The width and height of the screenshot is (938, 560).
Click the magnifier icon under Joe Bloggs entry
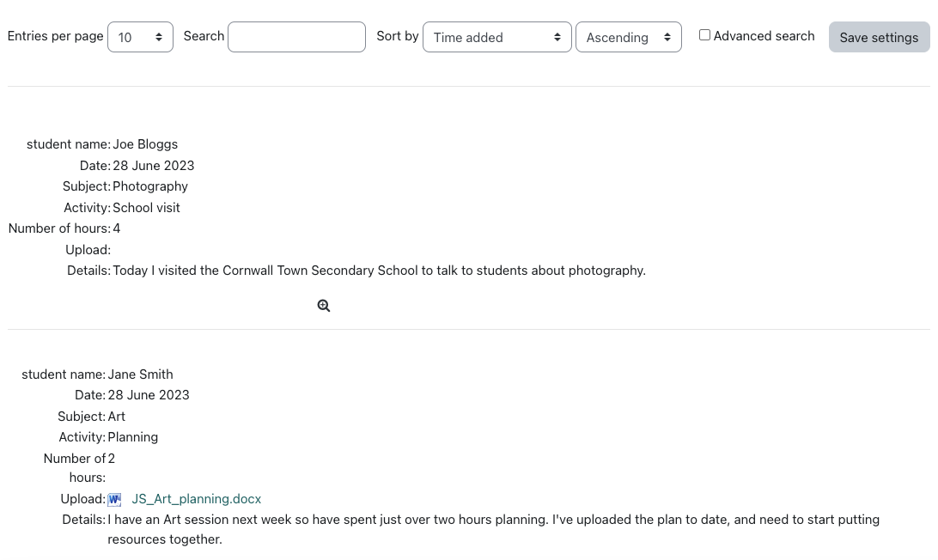tap(324, 306)
